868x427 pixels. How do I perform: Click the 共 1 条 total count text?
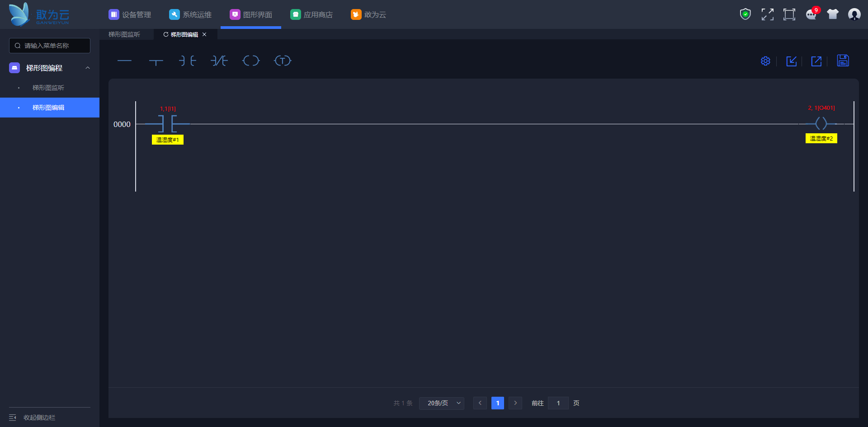tap(403, 403)
